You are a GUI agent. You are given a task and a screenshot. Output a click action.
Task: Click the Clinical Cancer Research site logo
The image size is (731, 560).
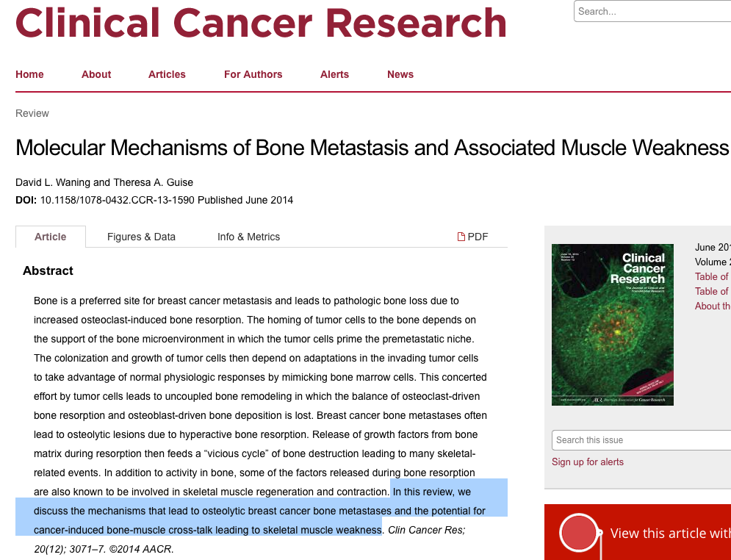[261, 22]
